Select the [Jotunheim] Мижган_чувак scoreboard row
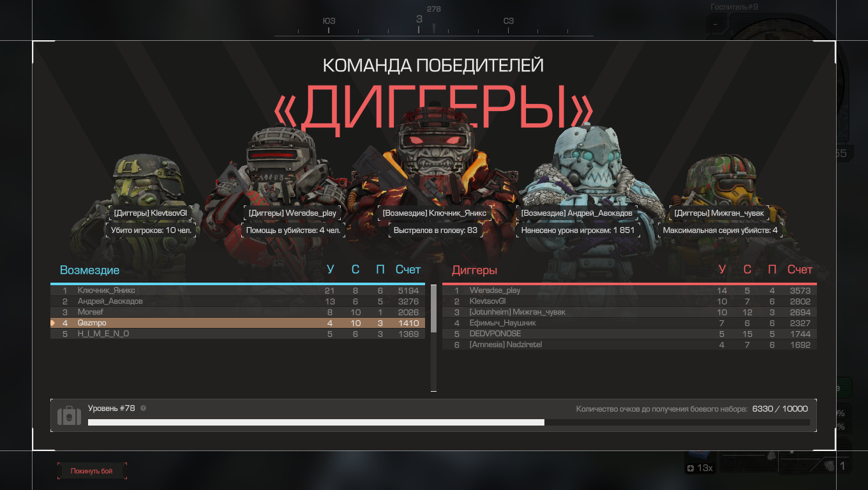868x490 pixels. 629,312
